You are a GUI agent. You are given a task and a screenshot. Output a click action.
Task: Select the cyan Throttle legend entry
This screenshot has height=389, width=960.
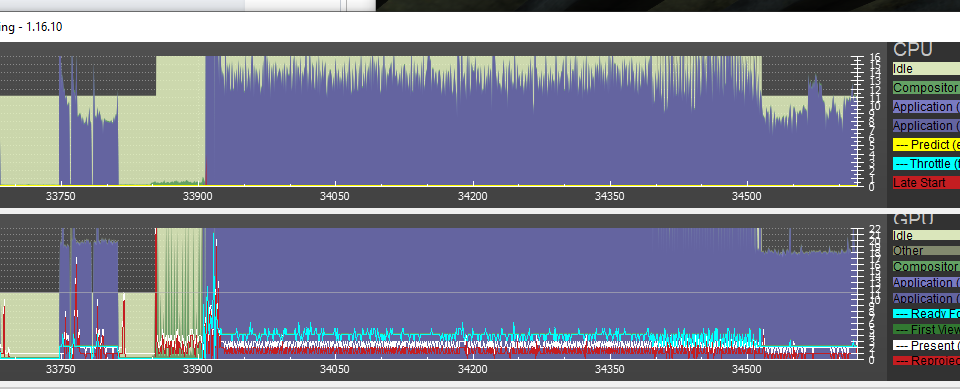926,164
